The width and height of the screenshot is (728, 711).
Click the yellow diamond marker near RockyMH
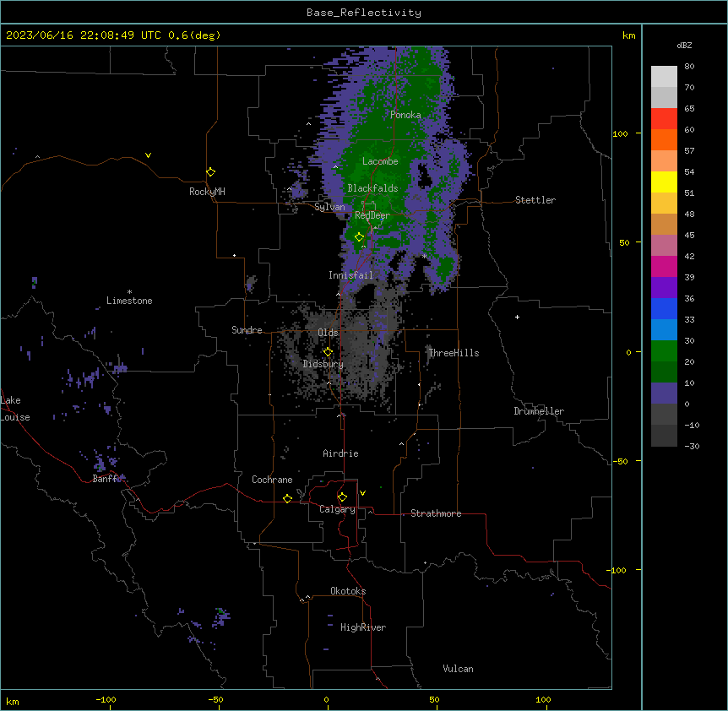[210, 172]
